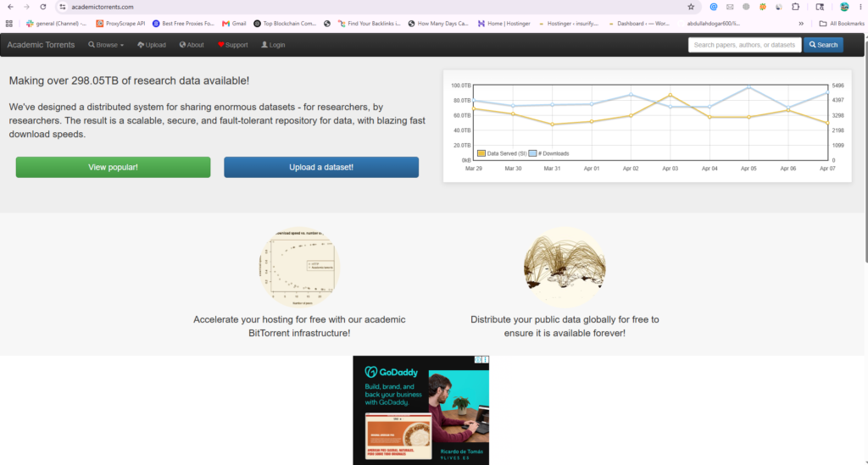Click the Chrome profile avatar
Viewport: 868px width, 465px height.
[844, 7]
